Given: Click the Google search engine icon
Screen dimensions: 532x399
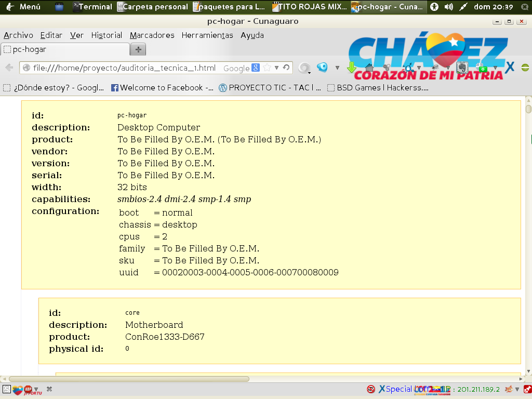Looking at the screenshot, I should tap(255, 68).
